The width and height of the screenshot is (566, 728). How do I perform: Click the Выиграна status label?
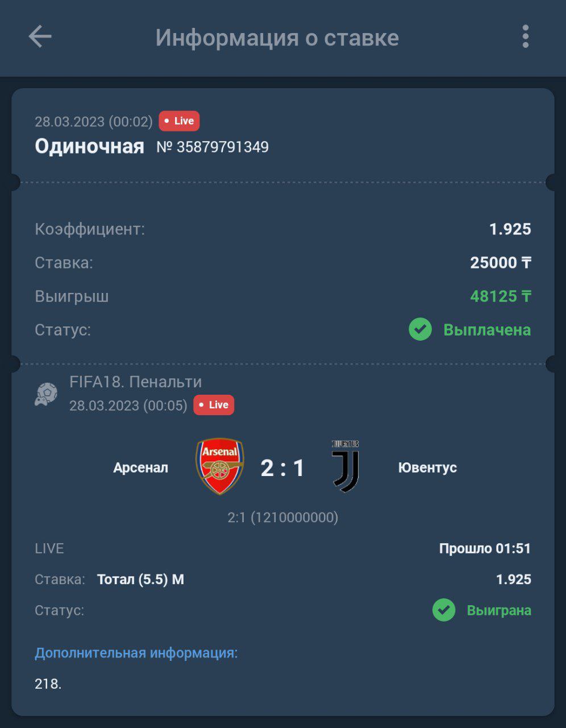tap(499, 610)
